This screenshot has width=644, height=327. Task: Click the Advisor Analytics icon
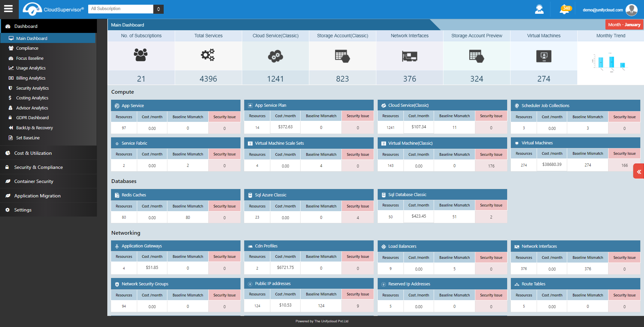pos(10,108)
